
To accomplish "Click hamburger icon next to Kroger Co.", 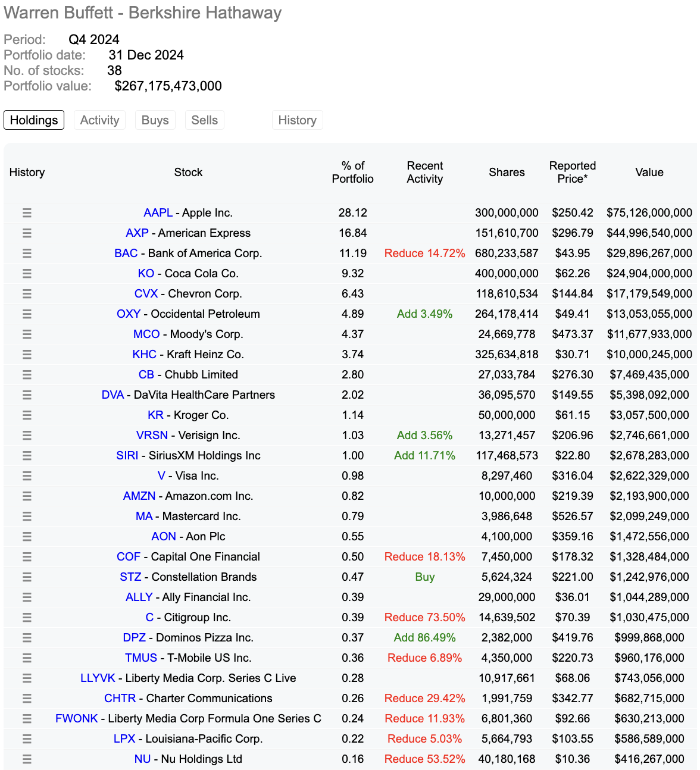I will 27,415.
